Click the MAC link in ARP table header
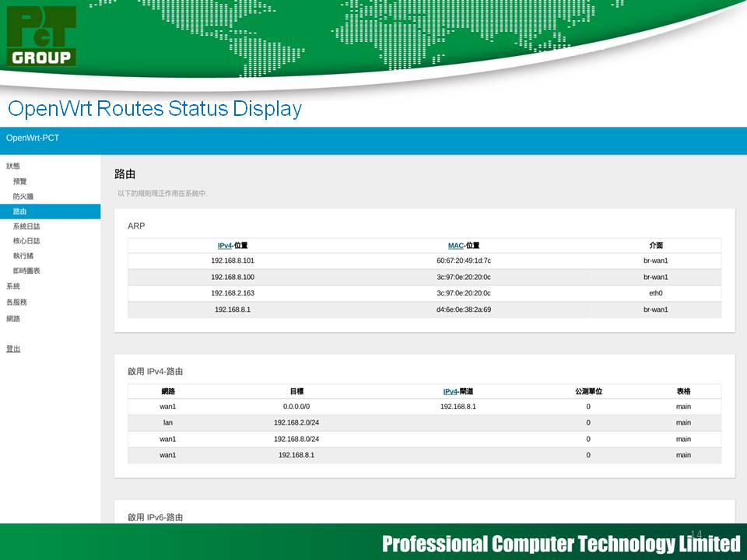The image size is (747, 560). coord(455,246)
